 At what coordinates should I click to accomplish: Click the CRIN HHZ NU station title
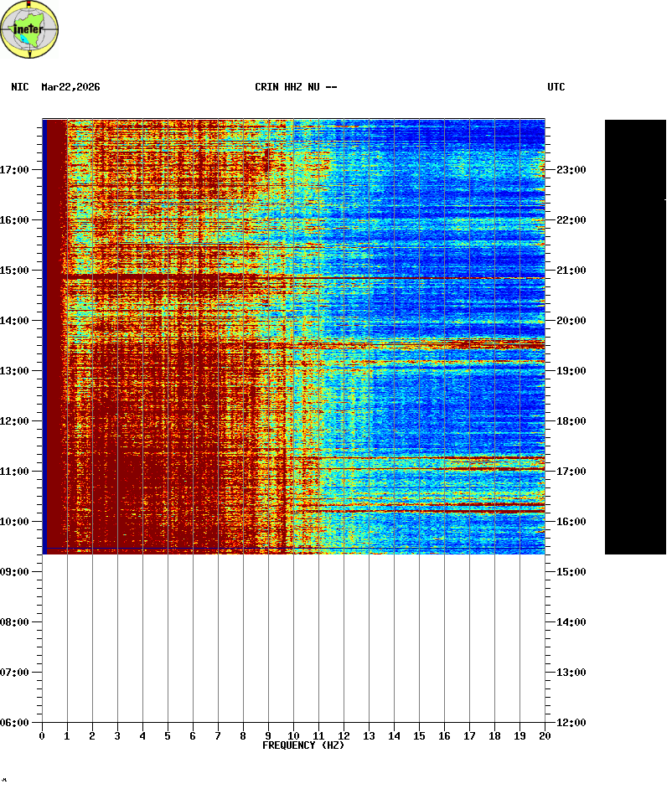pyautogui.click(x=296, y=87)
